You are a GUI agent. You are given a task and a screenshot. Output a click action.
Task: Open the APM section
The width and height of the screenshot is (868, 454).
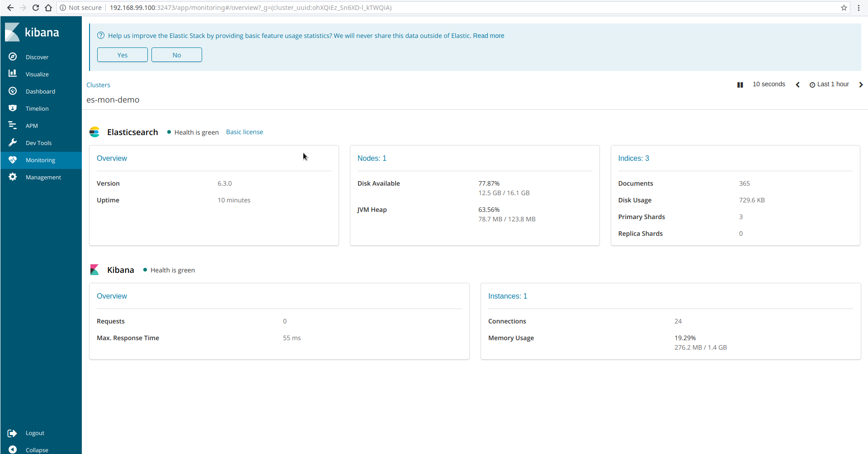tap(32, 126)
